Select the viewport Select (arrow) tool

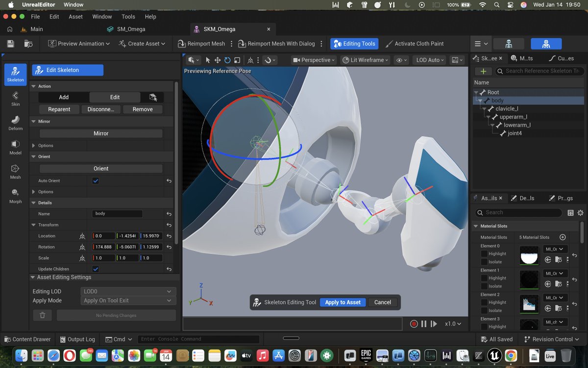coord(207,60)
